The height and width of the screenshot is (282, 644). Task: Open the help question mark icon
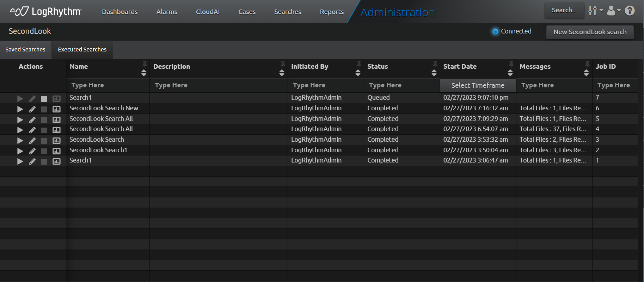coord(630,11)
